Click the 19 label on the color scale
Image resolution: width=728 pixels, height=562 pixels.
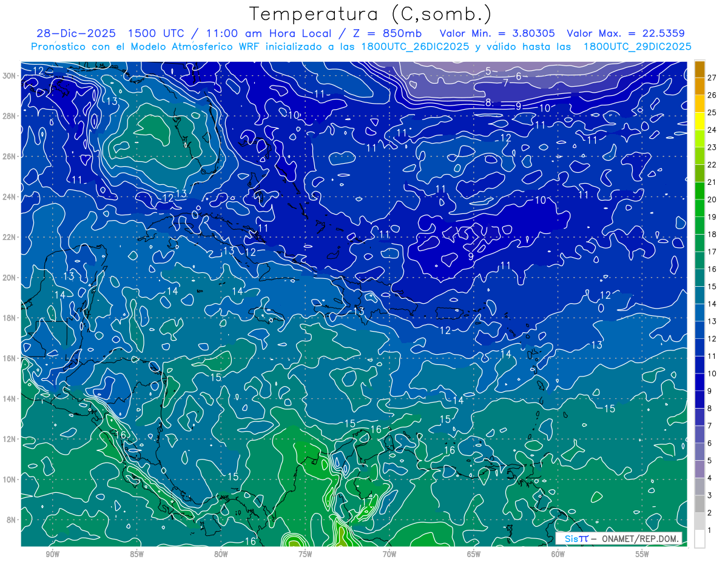712,217
